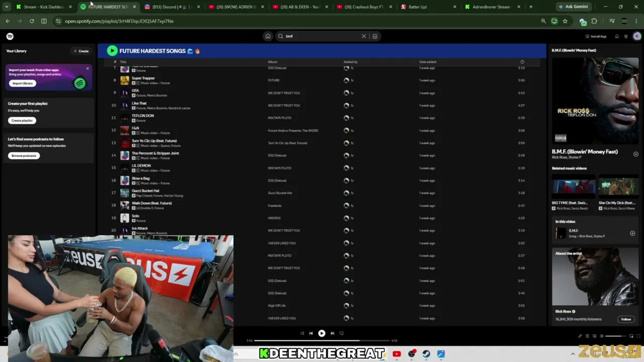644x362 pixels.
Task: Sort playlist by the Album column
Action: (x=272, y=62)
